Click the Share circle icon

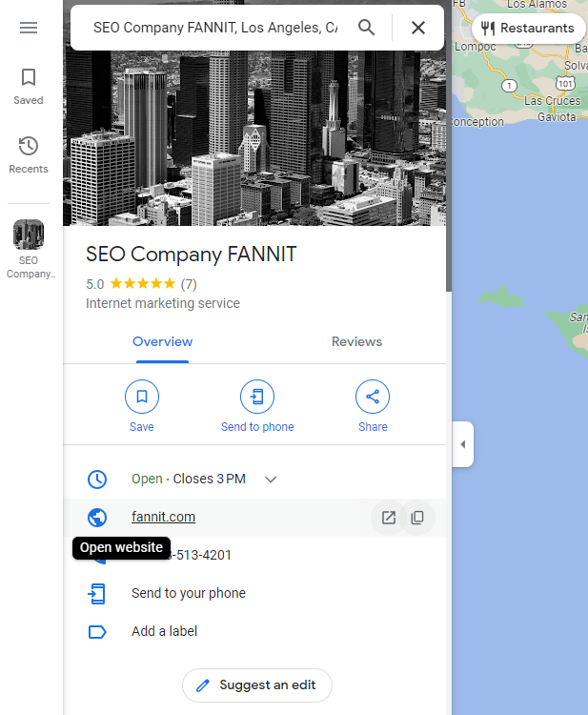point(373,397)
